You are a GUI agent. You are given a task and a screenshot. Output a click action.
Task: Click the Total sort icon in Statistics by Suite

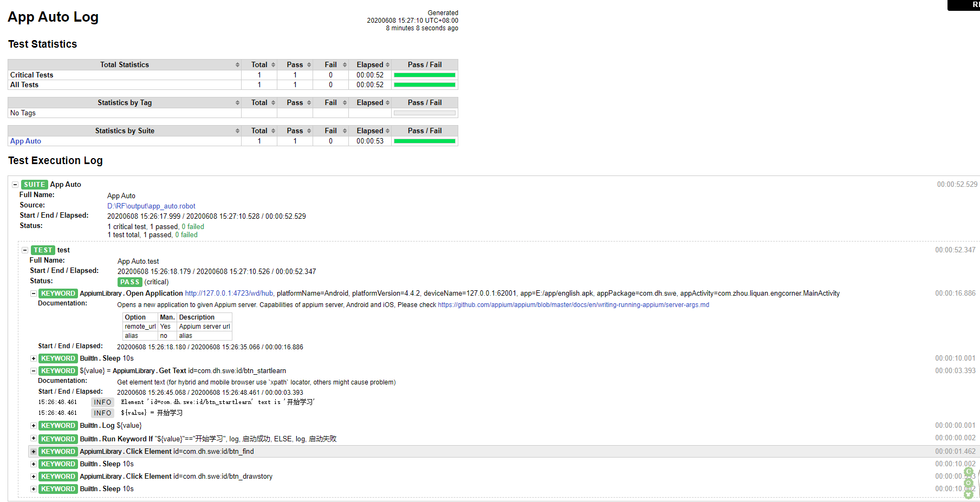coord(273,131)
